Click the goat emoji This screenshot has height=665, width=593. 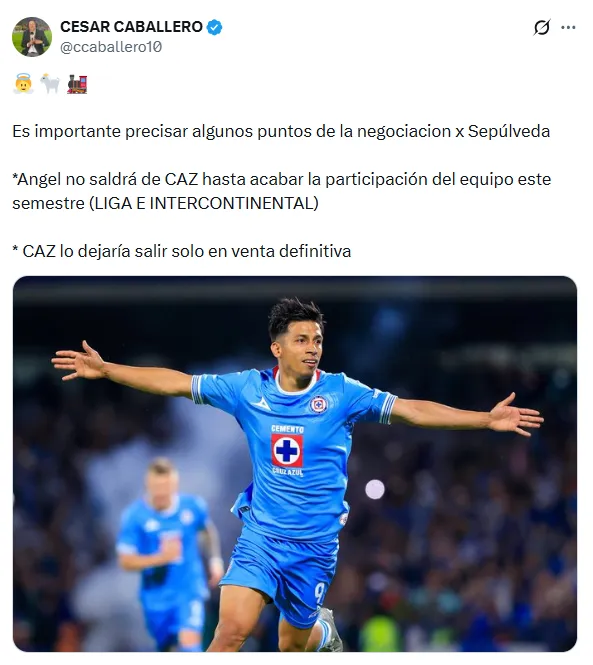pyautogui.click(x=50, y=84)
